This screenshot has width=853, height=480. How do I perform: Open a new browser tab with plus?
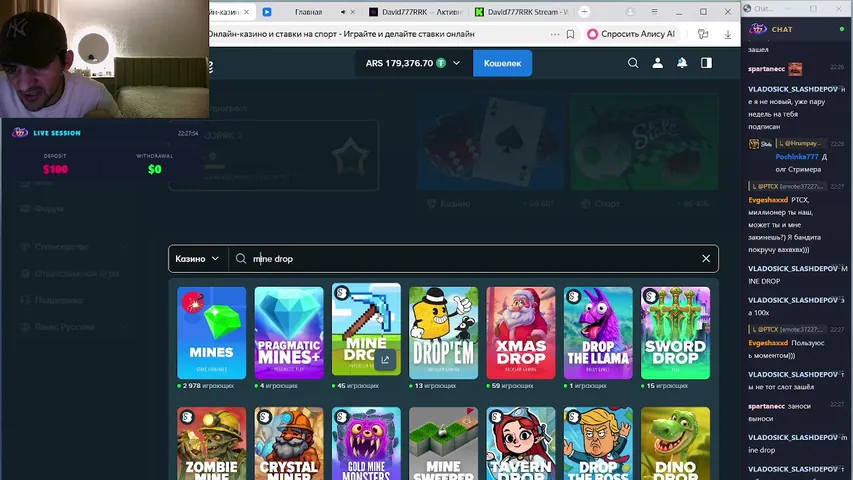[x=584, y=11]
